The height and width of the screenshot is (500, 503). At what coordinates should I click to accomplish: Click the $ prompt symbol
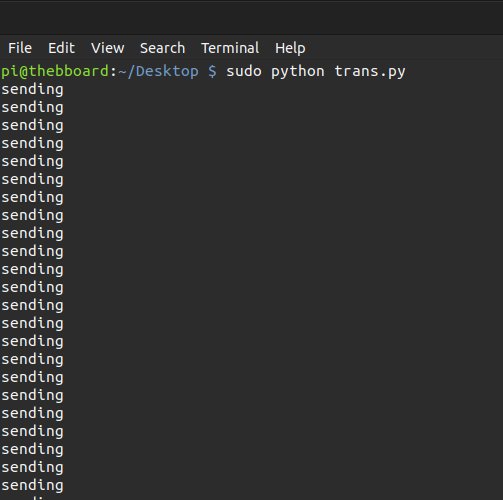(212, 71)
